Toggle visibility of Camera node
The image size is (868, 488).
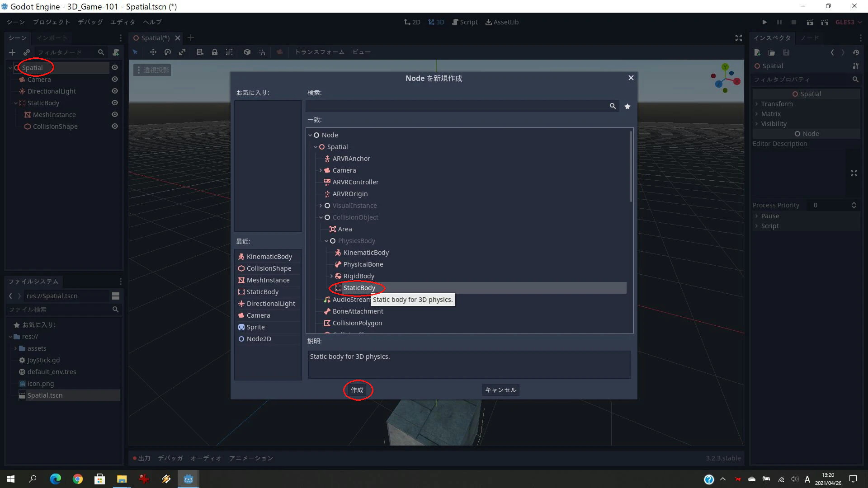[x=115, y=79]
